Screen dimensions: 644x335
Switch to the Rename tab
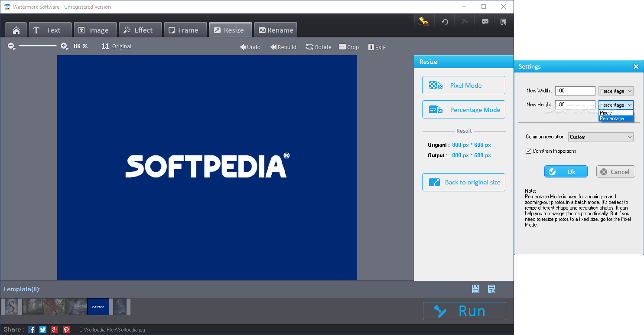coord(276,30)
